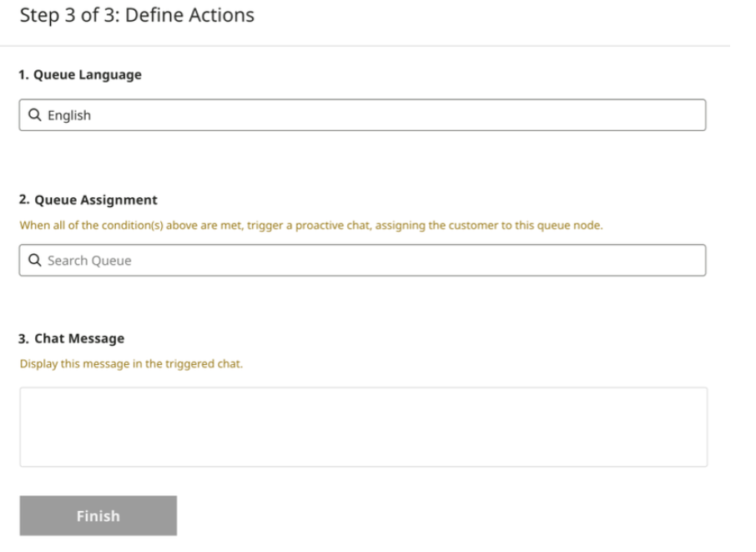The height and width of the screenshot is (552, 756).
Task: Click the word 'Finish' on the gray button
Action: tap(98, 516)
